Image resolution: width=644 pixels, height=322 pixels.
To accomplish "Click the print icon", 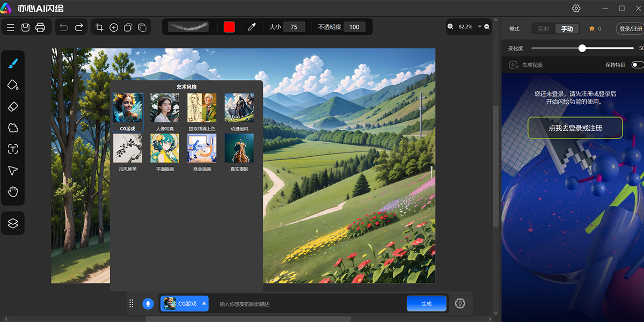I will 40,27.
